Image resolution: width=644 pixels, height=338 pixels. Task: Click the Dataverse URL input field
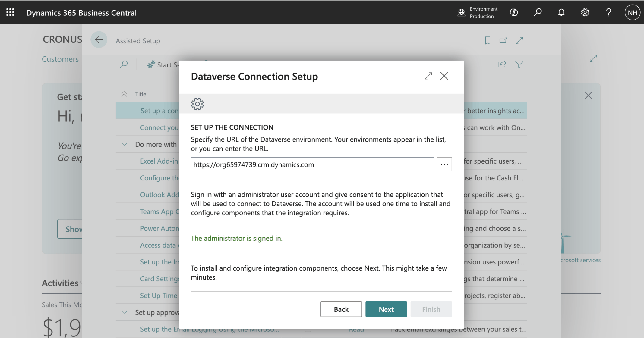[312, 164]
